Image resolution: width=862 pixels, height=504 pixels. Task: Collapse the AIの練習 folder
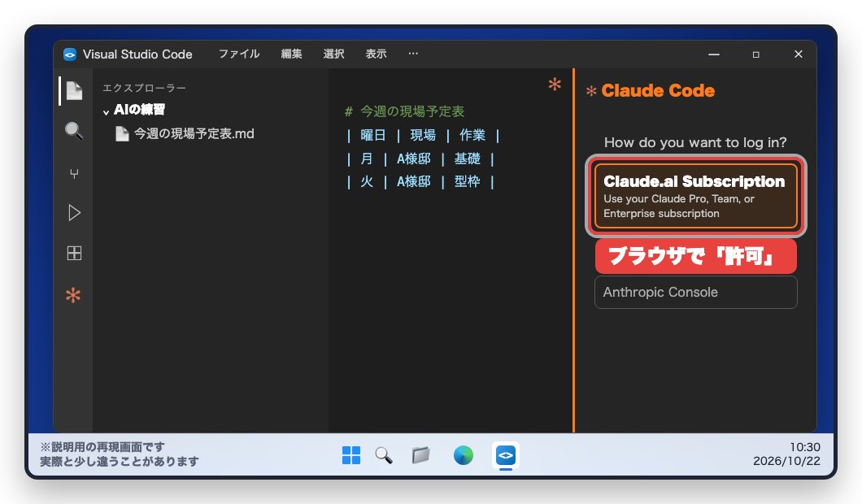pyautogui.click(x=106, y=111)
